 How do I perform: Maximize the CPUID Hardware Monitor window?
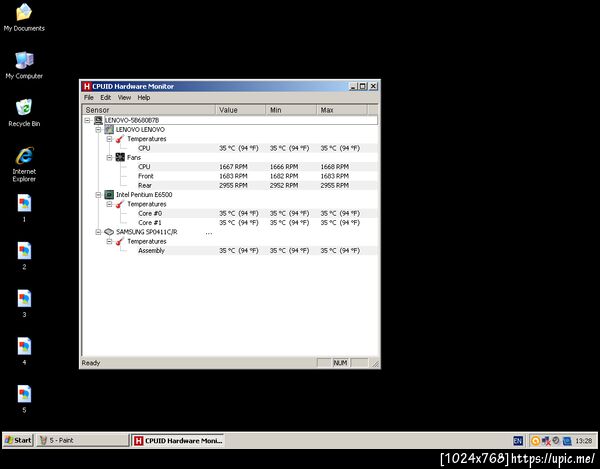tap(362, 86)
